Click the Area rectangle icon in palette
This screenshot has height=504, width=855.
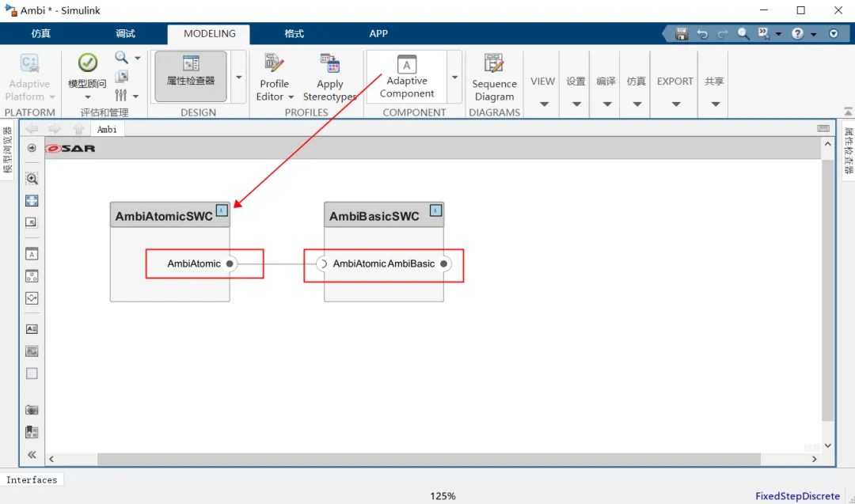[32, 373]
